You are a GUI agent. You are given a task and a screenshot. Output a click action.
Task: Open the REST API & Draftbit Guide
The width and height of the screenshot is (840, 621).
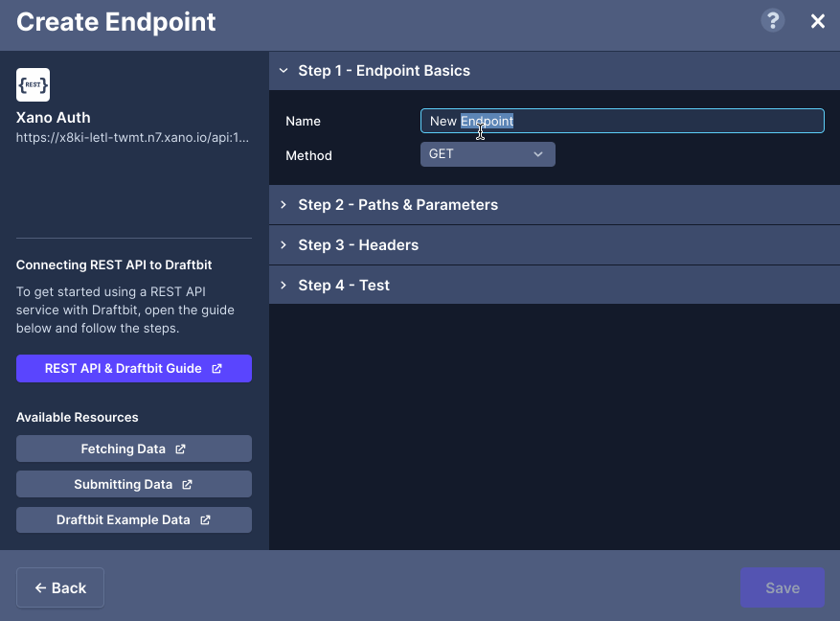click(x=134, y=369)
